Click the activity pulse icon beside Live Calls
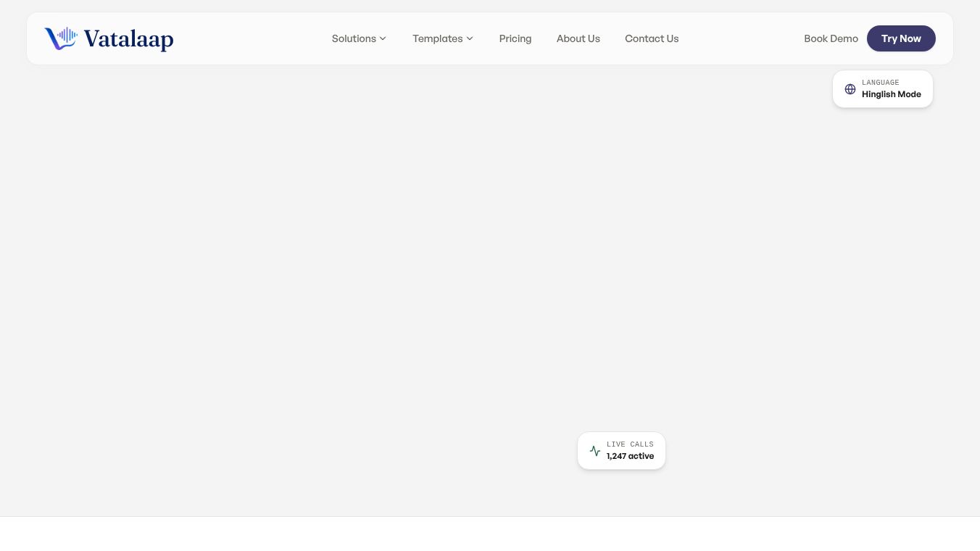 pos(595,451)
